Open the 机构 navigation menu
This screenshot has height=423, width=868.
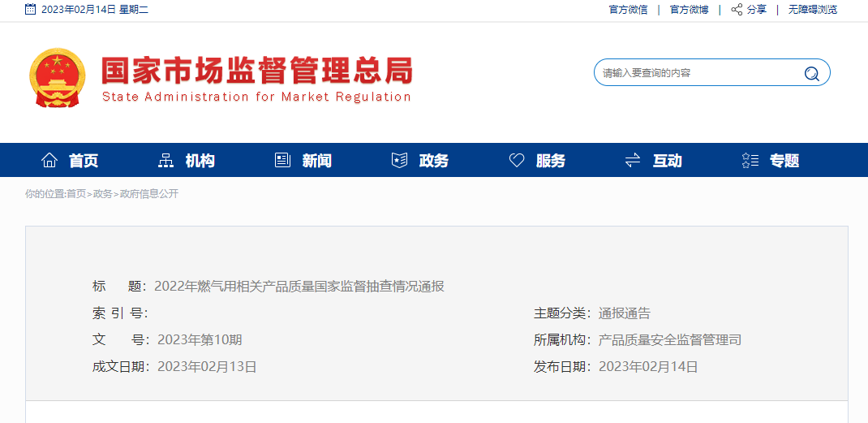(200, 161)
